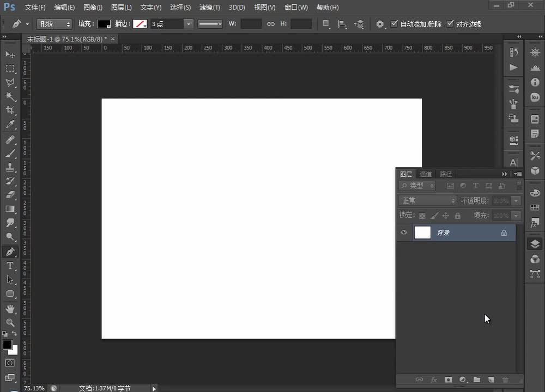Select the History Brush tool
545x392 pixels.
[x=10, y=181]
